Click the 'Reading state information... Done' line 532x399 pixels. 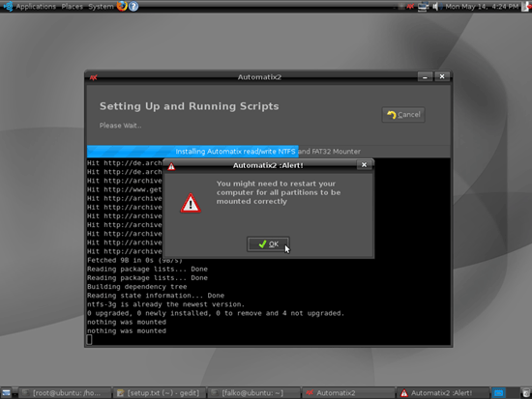tap(156, 296)
